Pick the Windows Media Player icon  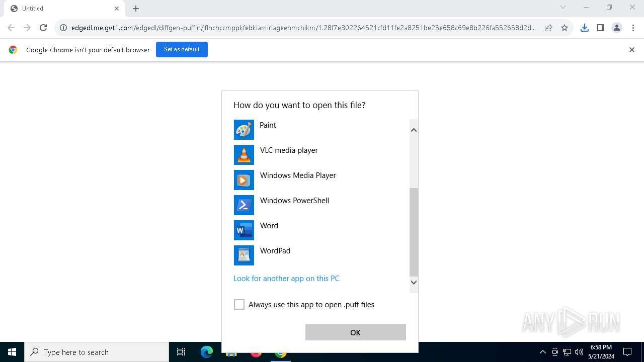(x=244, y=180)
